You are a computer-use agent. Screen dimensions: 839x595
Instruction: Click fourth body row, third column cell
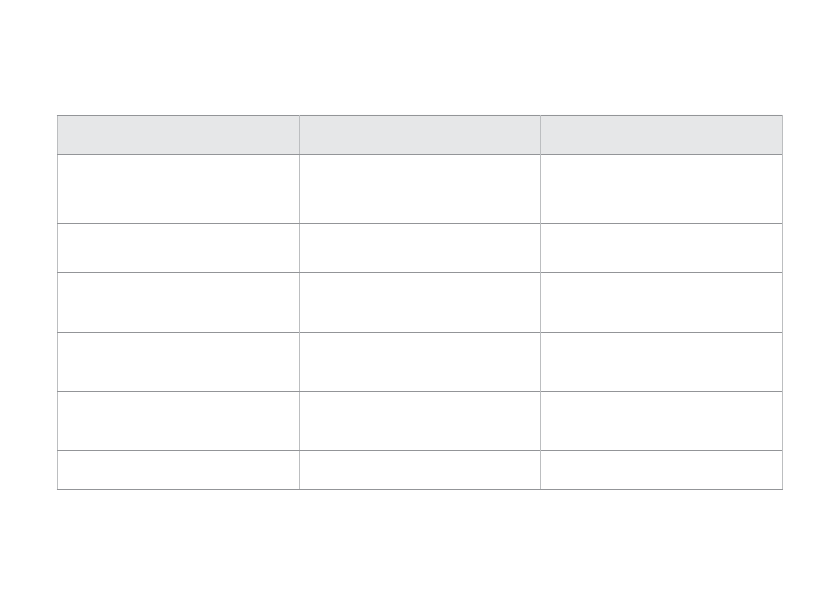(x=661, y=362)
